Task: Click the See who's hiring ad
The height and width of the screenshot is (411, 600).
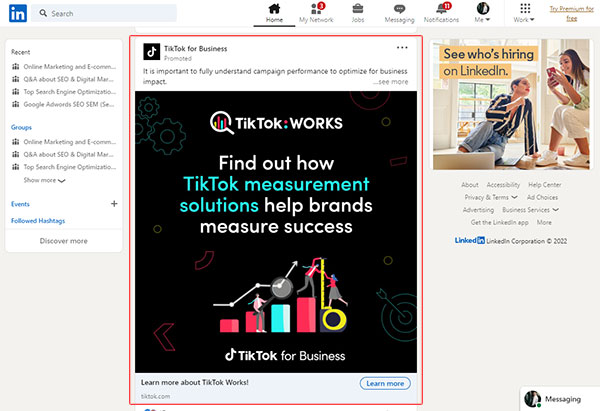Action: tap(511, 104)
